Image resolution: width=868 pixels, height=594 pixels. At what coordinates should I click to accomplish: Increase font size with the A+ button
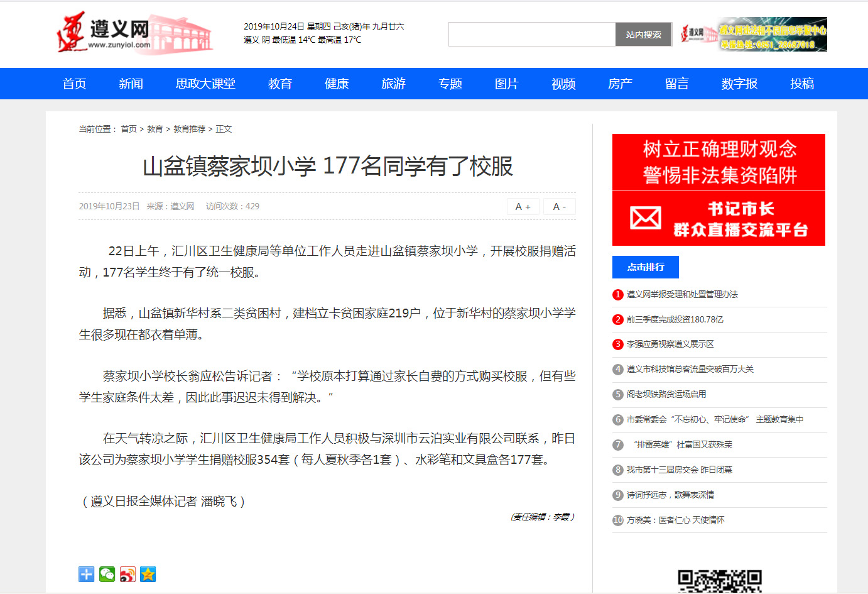pos(523,206)
